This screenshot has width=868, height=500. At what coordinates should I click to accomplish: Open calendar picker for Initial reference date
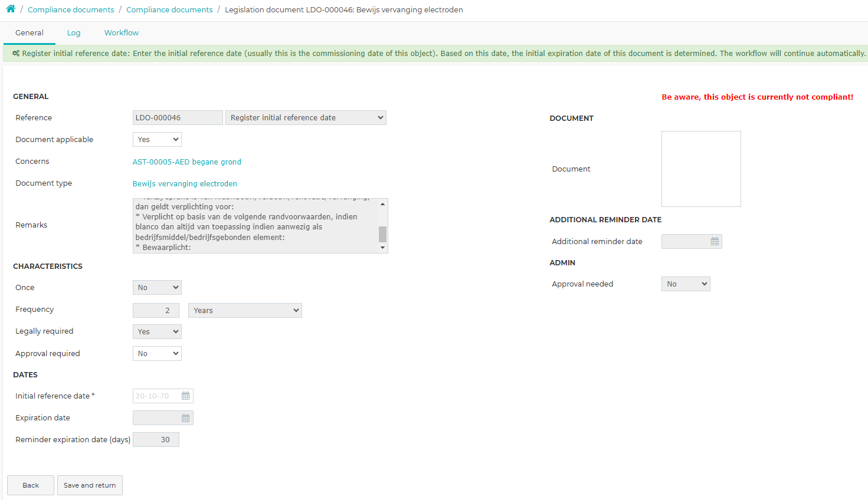tap(185, 396)
